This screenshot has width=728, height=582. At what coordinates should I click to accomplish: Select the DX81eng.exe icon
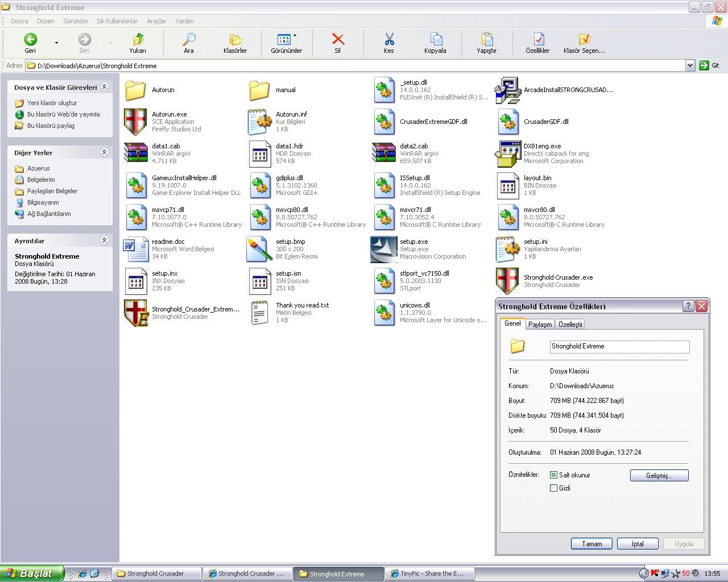507,153
